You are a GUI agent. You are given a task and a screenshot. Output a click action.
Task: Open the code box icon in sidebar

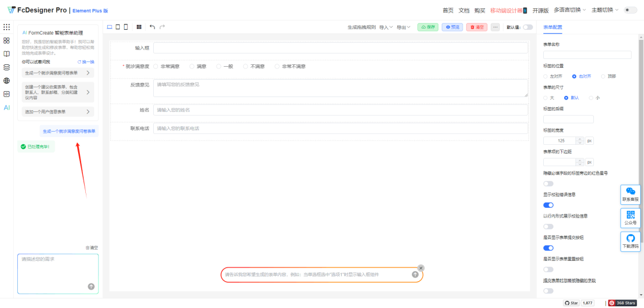(7, 94)
